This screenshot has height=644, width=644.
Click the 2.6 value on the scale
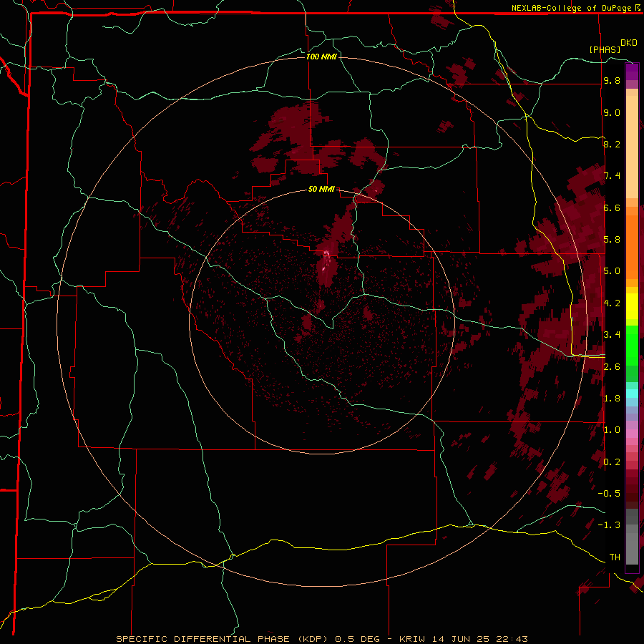pyautogui.click(x=612, y=367)
